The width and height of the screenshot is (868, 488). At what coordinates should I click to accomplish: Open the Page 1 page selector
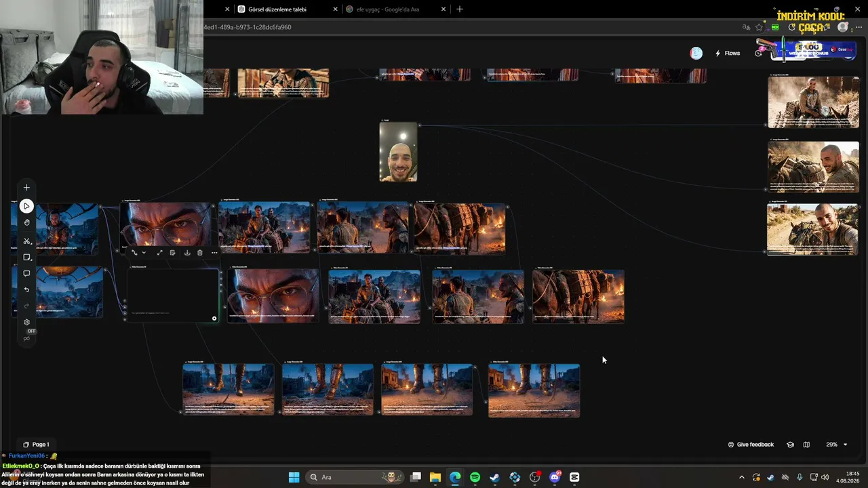37,445
